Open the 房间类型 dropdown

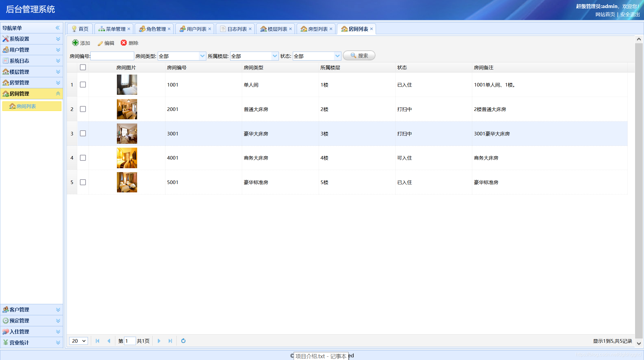tap(202, 56)
